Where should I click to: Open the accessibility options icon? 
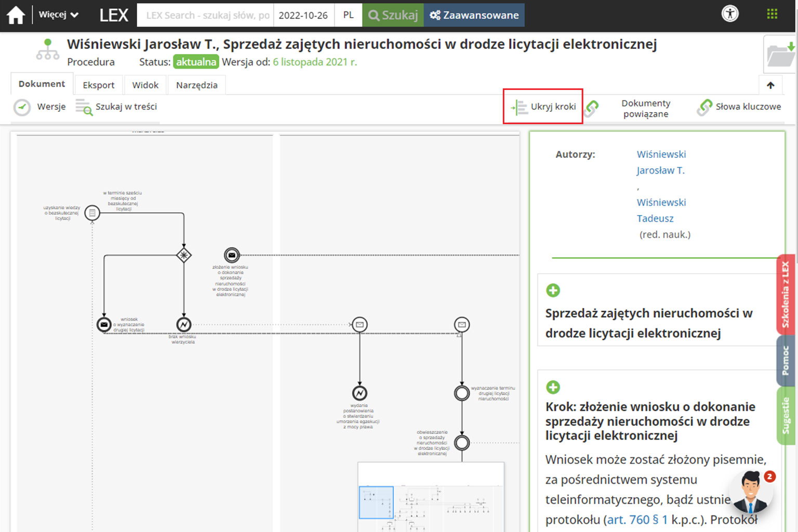[x=730, y=14]
